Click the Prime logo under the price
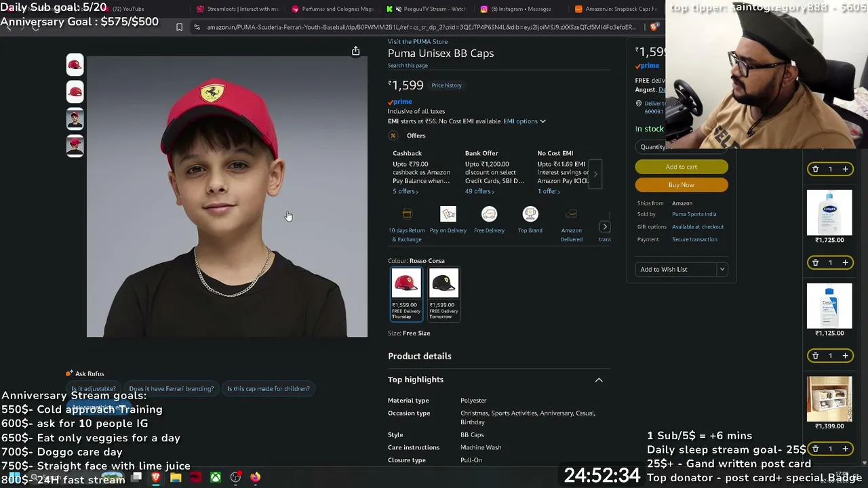868x488 pixels. click(x=400, y=102)
